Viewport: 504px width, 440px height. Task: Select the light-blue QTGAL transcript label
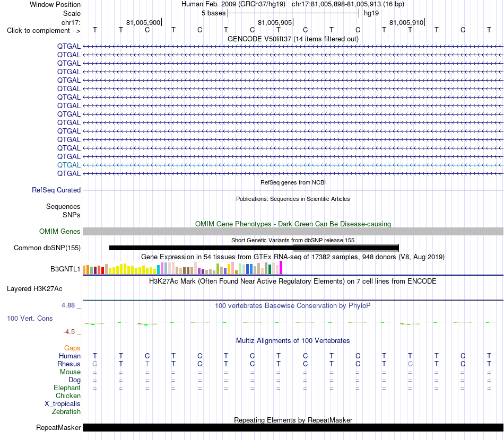tap(69, 165)
